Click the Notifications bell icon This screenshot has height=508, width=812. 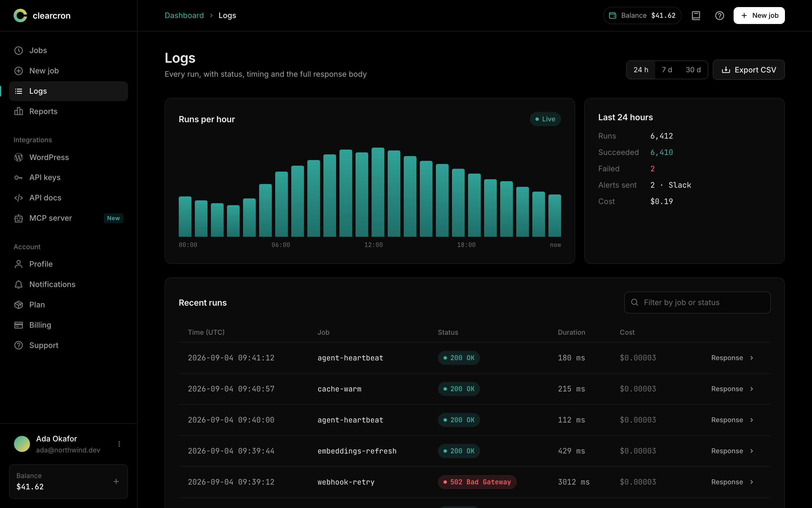coord(18,284)
